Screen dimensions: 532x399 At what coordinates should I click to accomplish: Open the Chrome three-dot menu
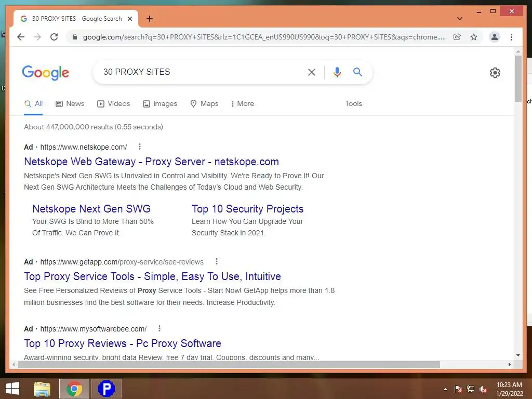[x=511, y=37]
